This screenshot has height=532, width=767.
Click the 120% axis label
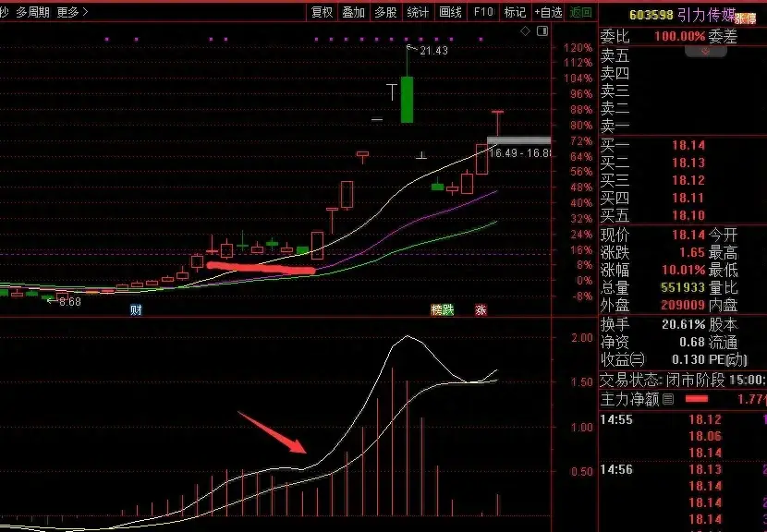click(578, 47)
